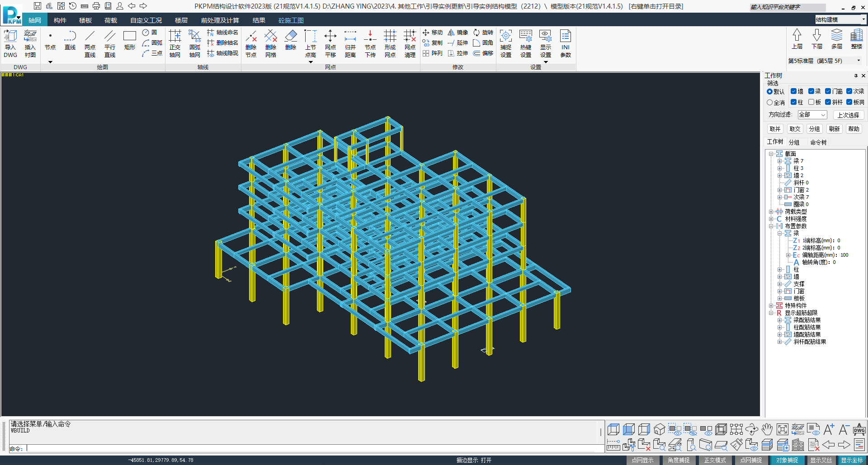Uncheck the 墙 wall filter checkbox
Screen dimensions: 868x465
click(793, 91)
